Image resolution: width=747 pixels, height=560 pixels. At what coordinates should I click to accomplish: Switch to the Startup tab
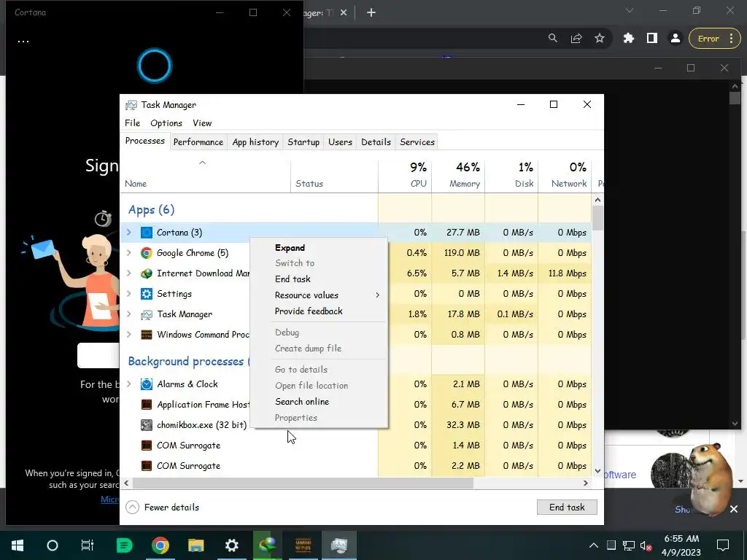(x=303, y=142)
